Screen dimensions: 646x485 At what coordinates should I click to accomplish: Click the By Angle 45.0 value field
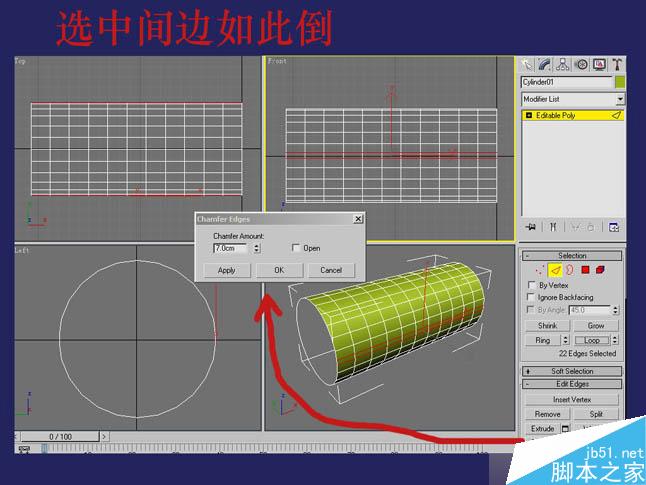(x=590, y=310)
